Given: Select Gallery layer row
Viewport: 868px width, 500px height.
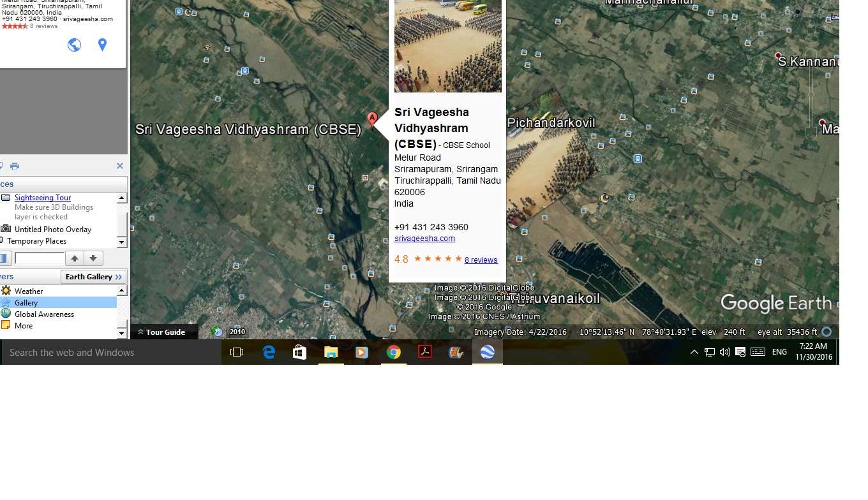Looking at the screenshot, I should 58,302.
